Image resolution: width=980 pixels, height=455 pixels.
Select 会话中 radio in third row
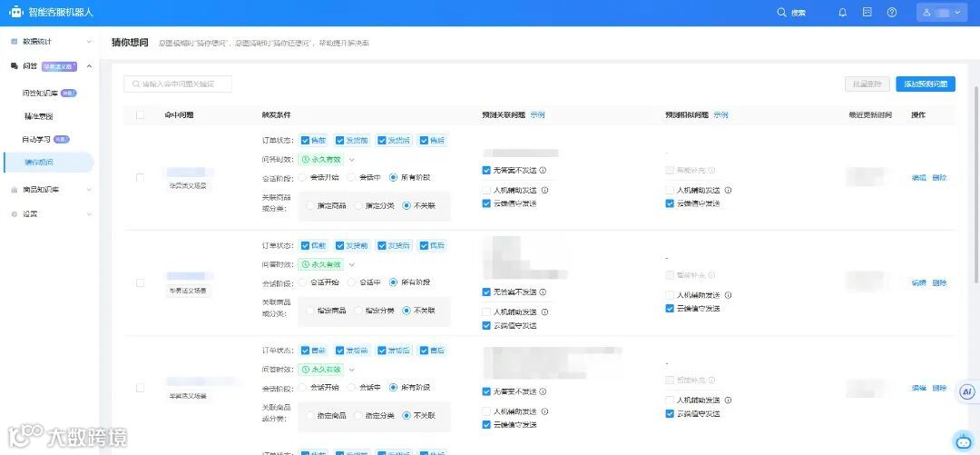351,388
